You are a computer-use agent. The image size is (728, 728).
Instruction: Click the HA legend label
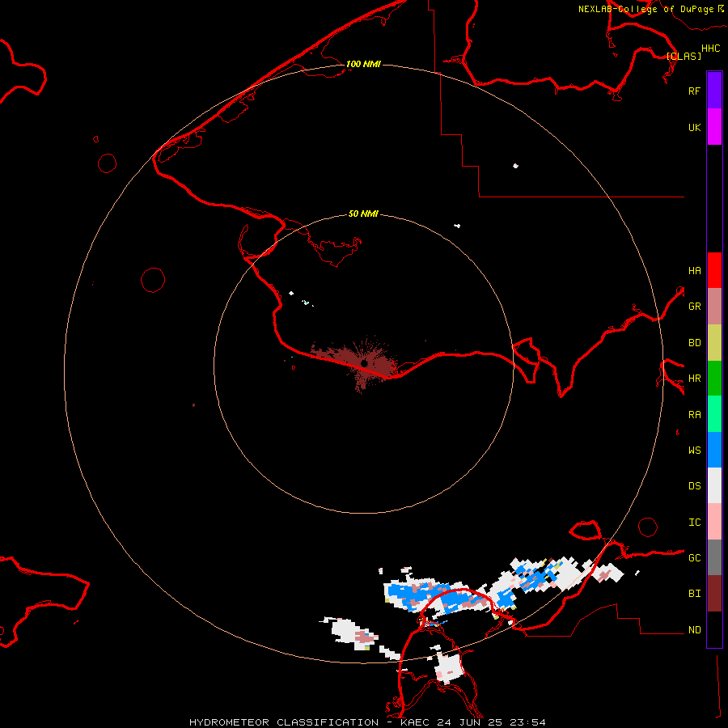(694, 270)
